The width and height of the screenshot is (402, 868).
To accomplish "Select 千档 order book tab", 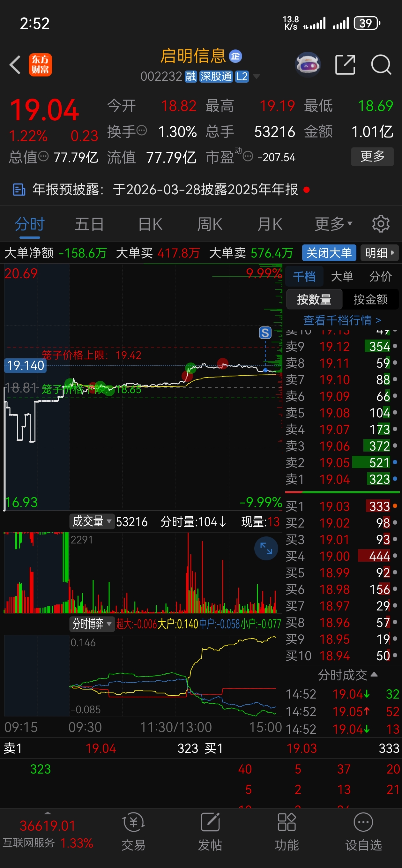I will click(304, 277).
